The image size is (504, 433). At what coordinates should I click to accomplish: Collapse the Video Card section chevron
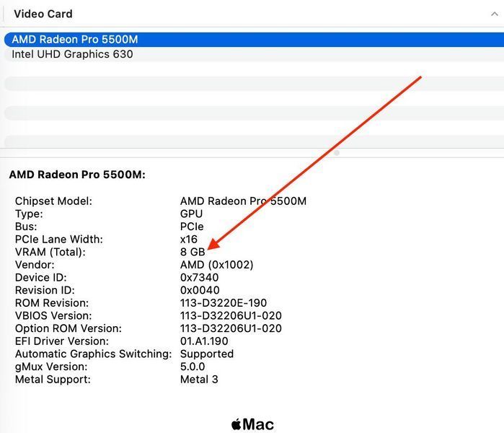pos(495,14)
